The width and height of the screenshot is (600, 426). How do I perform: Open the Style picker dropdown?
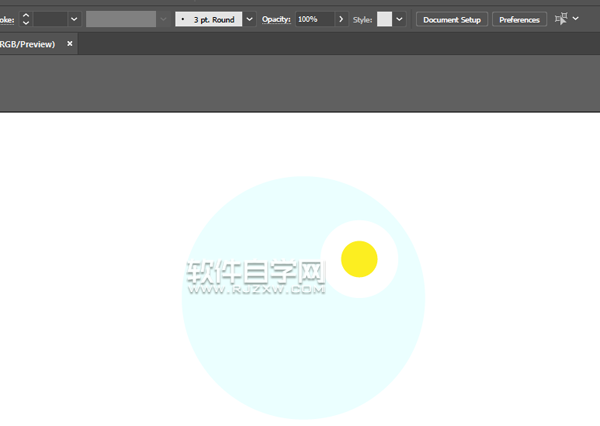click(x=399, y=19)
